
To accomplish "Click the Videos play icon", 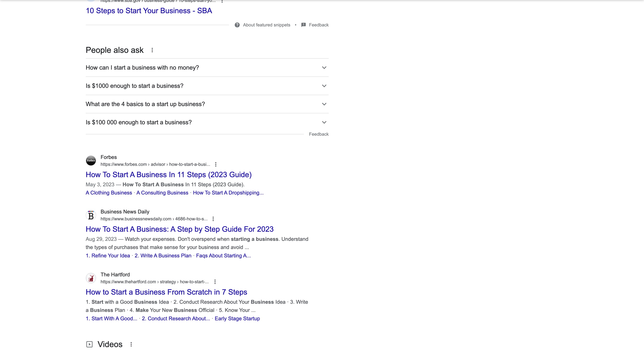I will [x=89, y=344].
